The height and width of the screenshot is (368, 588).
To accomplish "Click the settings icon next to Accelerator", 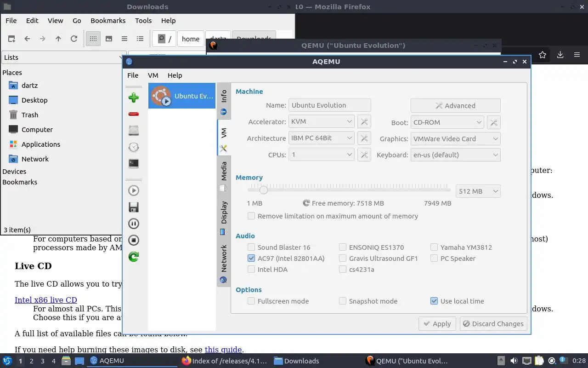I will click(x=364, y=122).
